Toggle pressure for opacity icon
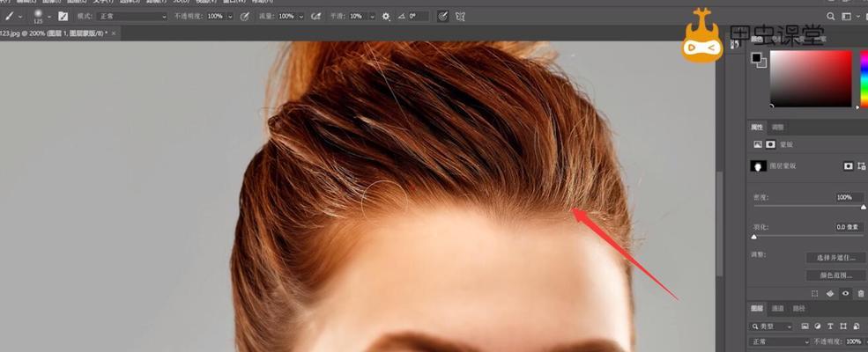 tap(245, 17)
